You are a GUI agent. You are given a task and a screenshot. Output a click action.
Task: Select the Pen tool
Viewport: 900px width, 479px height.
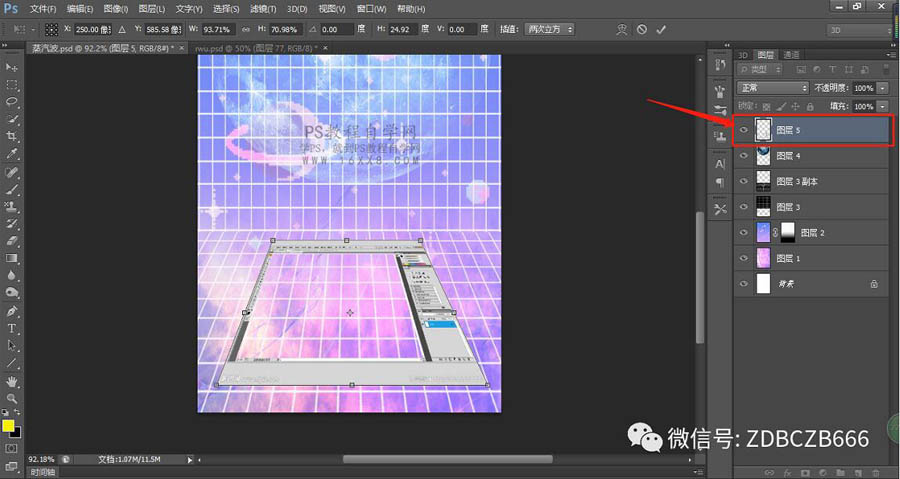(12, 311)
